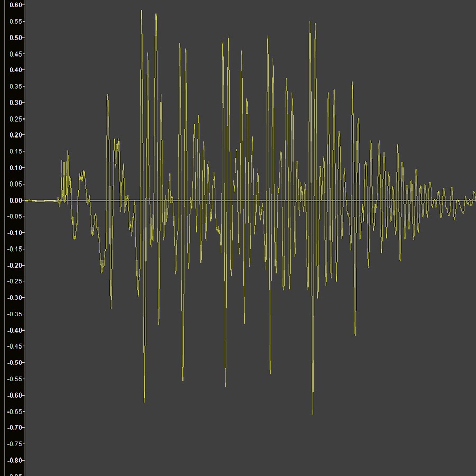
Task: Pick the -0.75 amplitude scale value
Action: pyautogui.click(x=15, y=444)
